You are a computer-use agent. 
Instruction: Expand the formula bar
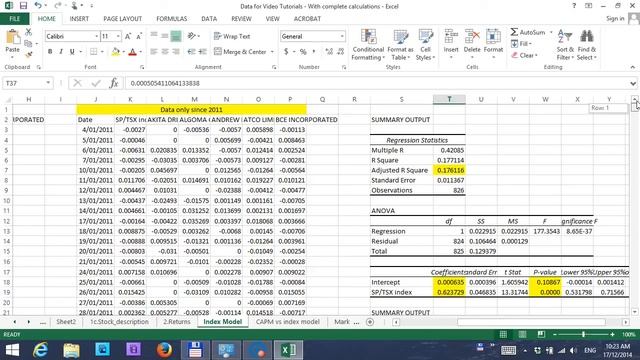(x=633, y=83)
